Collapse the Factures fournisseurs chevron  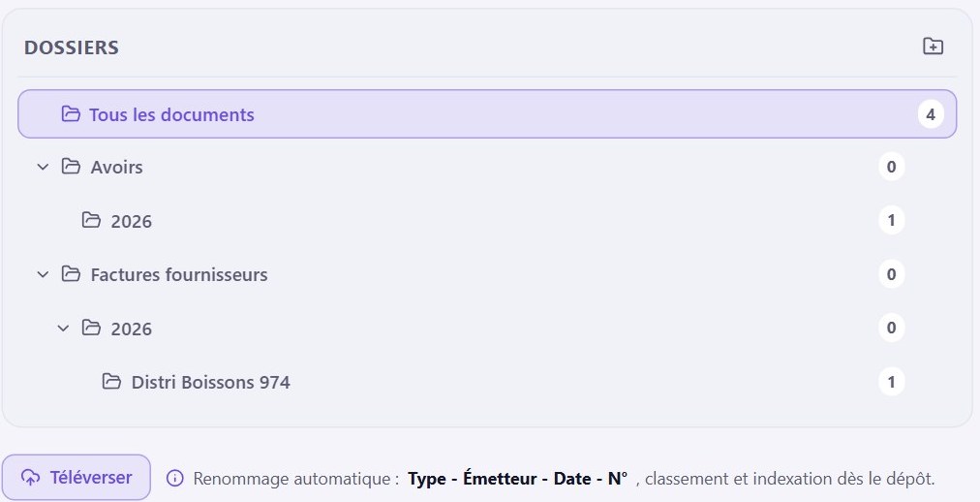pyautogui.click(x=43, y=274)
